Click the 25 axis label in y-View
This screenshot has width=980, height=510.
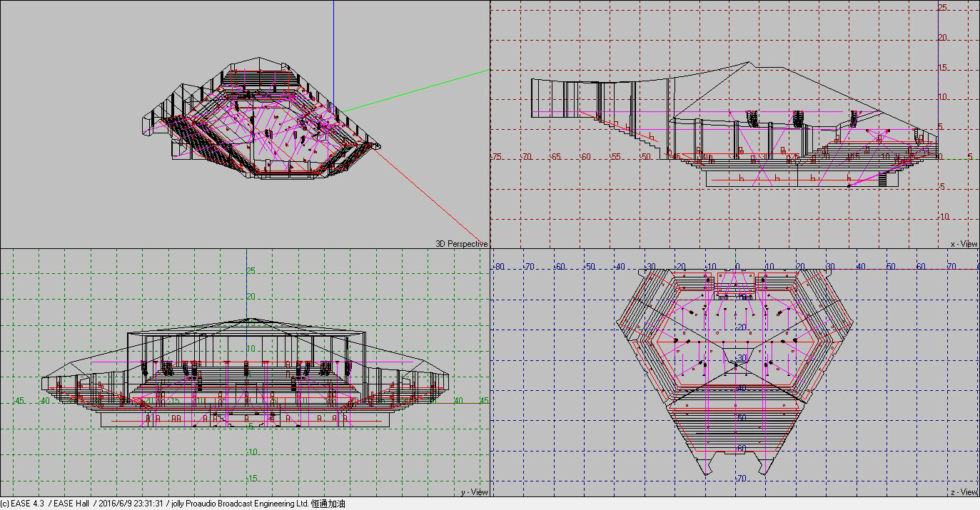click(251, 271)
